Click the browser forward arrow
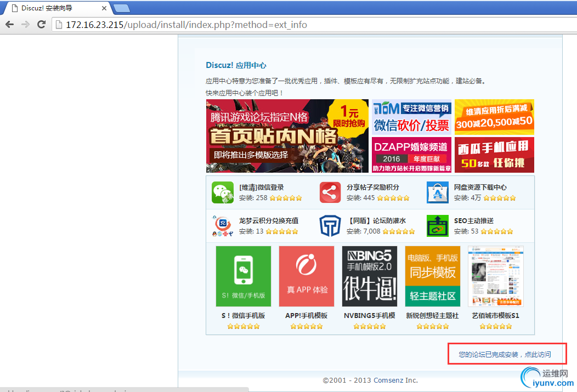Screen dimensions: 577x392 coord(25,25)
